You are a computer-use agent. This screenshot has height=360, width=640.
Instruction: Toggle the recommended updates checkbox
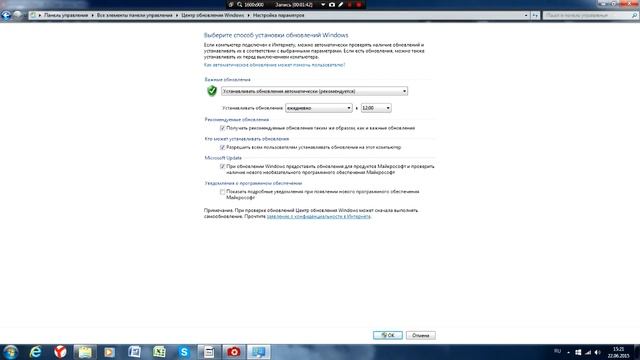222,128
